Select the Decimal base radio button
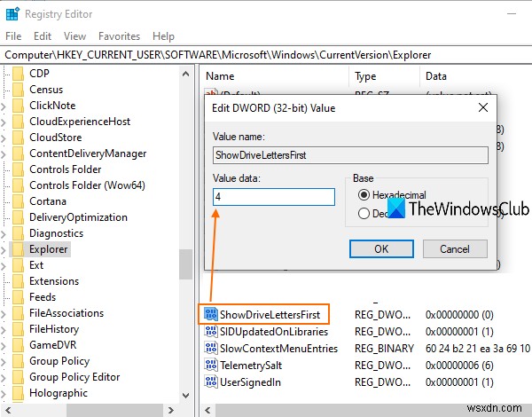The height and width of the screenshot is (417, 532). click(x=364, y=213)
